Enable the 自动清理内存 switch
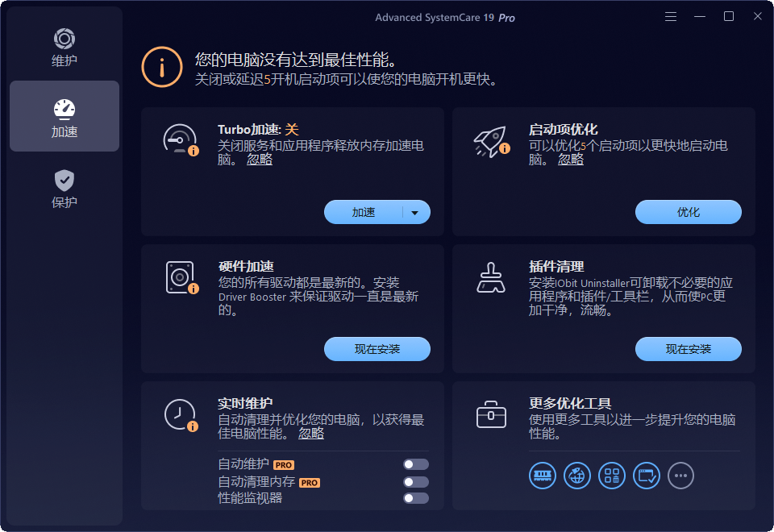774x532 pixels. pos(416,481)
